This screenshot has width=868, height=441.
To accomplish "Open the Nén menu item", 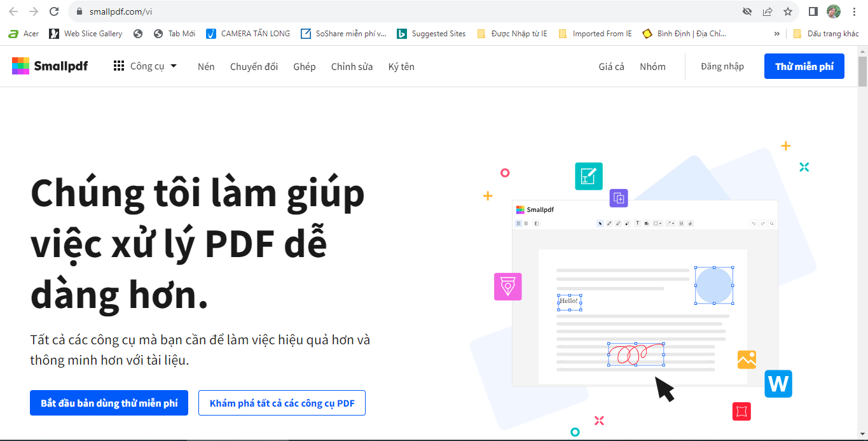I will [206, 66].
